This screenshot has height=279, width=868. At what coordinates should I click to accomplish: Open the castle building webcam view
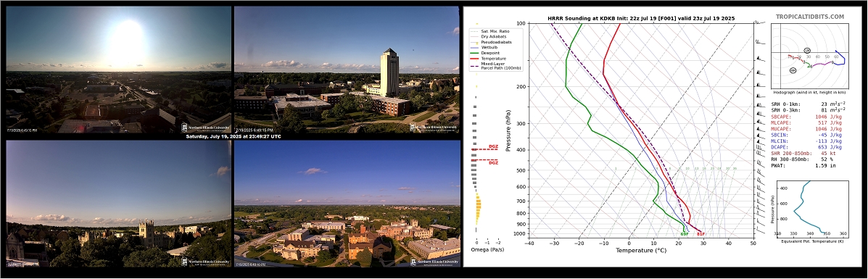(x=118, y=204)
